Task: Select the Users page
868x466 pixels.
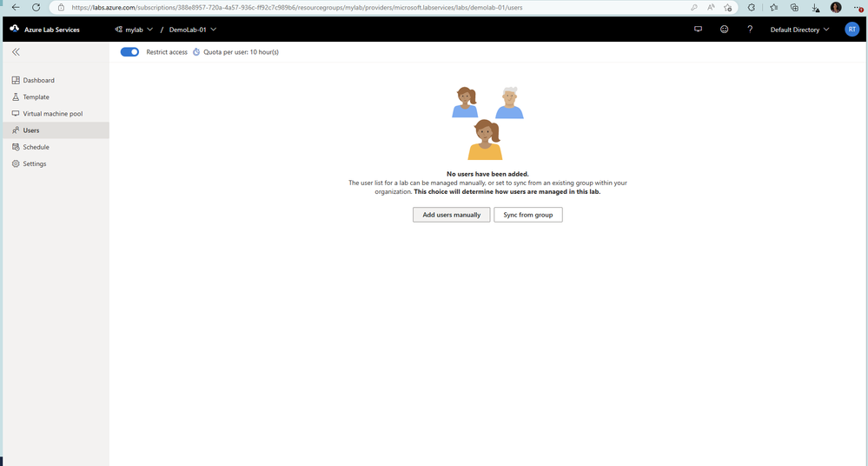Action: 56,130
